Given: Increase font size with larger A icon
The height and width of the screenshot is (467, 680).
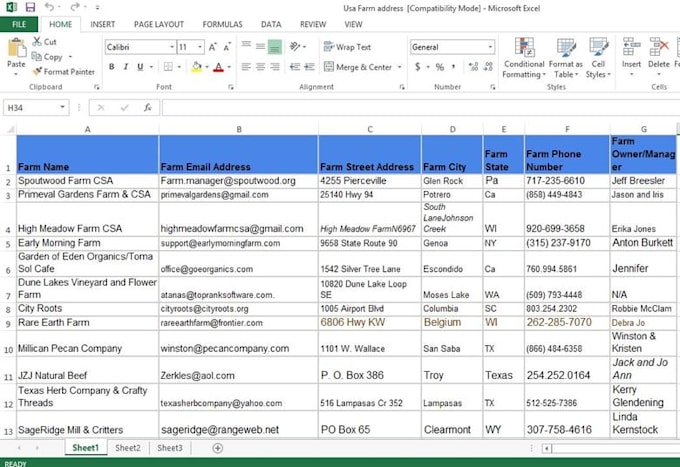Looking at the screenshot, I should [x=212, y=47].
